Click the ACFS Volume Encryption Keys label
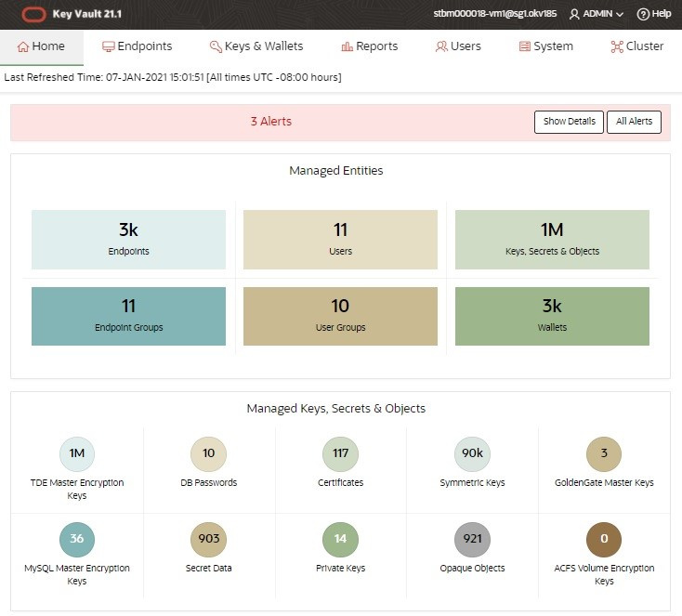682x616 pixels. click(604, 575)
